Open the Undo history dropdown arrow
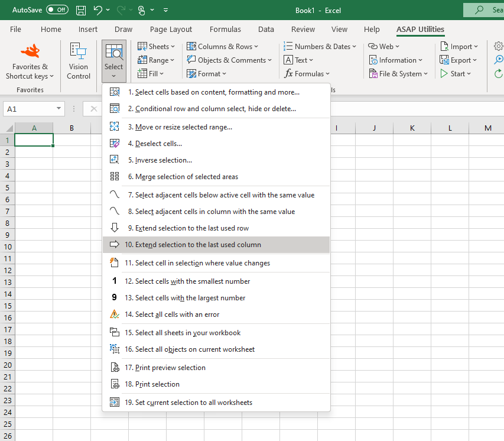This screenshot has width=504, height=441. pos(108,10)
